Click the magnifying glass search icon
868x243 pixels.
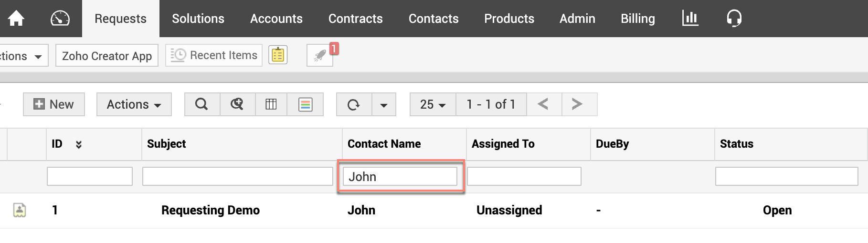tap(202, 104)
